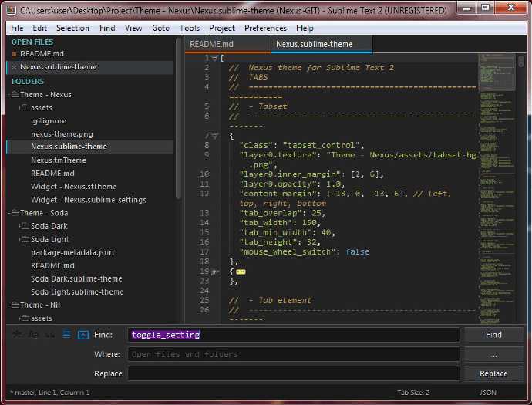Unfold collapsed code marker on line 19
The width and height of the screenshot is (532, 405).
pyautogui.click(x=241, y=272)
